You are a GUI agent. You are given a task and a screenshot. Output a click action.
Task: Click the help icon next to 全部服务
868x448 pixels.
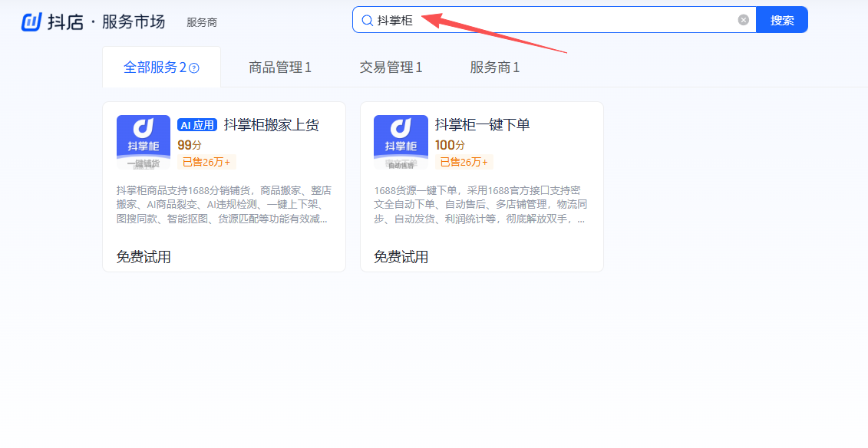tap(193, 68)
